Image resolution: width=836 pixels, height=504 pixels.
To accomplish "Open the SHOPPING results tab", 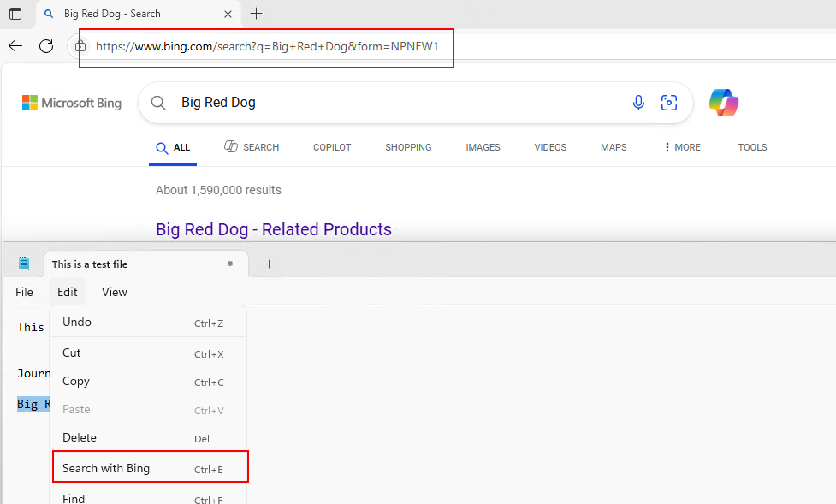I will tap(408, 148).
